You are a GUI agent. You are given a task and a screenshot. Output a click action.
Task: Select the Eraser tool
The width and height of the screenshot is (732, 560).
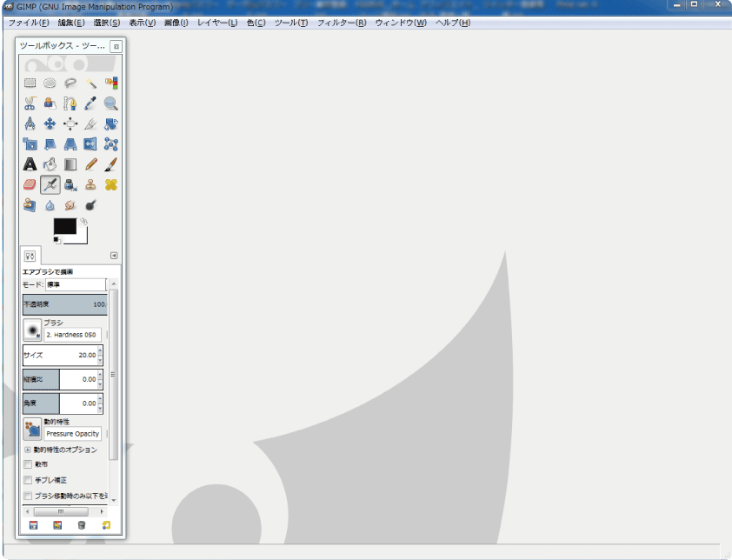coord(30,185)
